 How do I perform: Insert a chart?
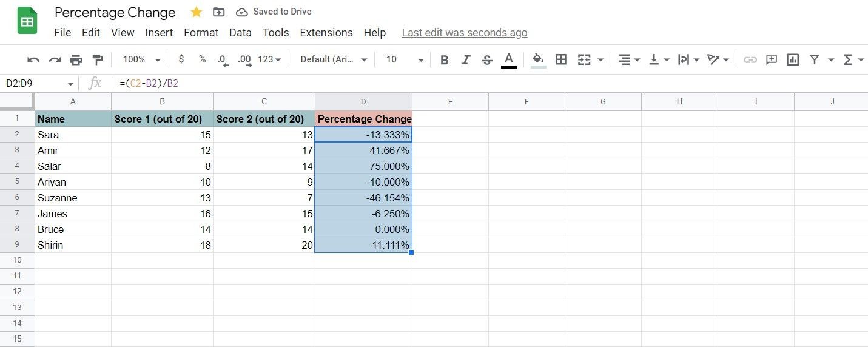[x=792, y=59]
